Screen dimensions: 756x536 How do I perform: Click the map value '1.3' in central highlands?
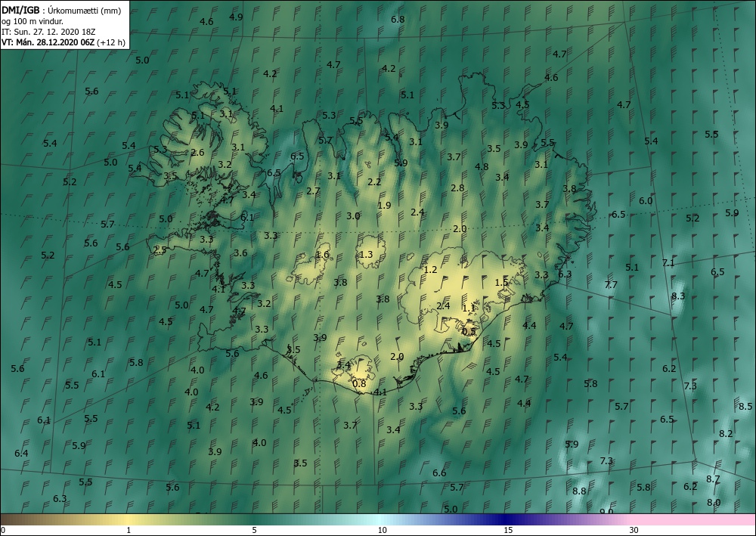tap(367, 254)
